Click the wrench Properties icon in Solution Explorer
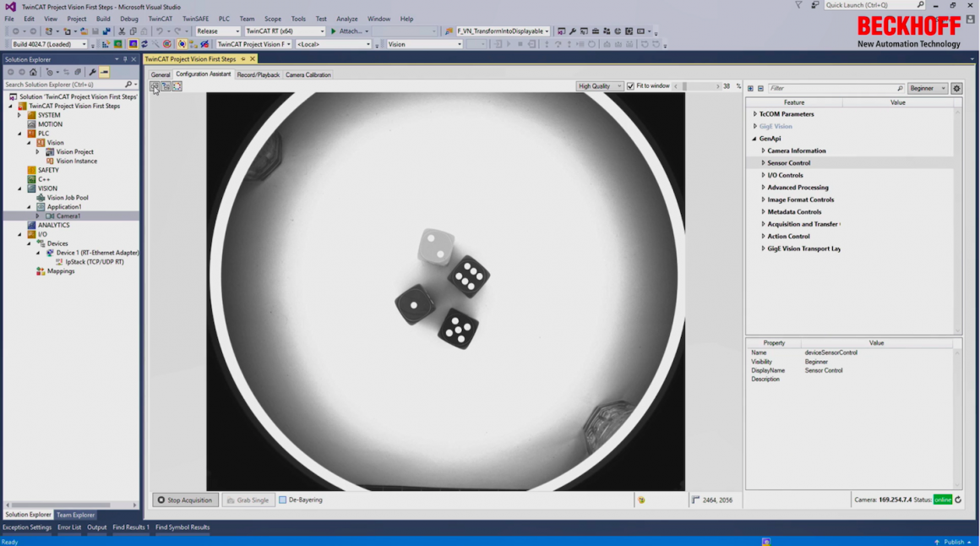 coord(92,73)
